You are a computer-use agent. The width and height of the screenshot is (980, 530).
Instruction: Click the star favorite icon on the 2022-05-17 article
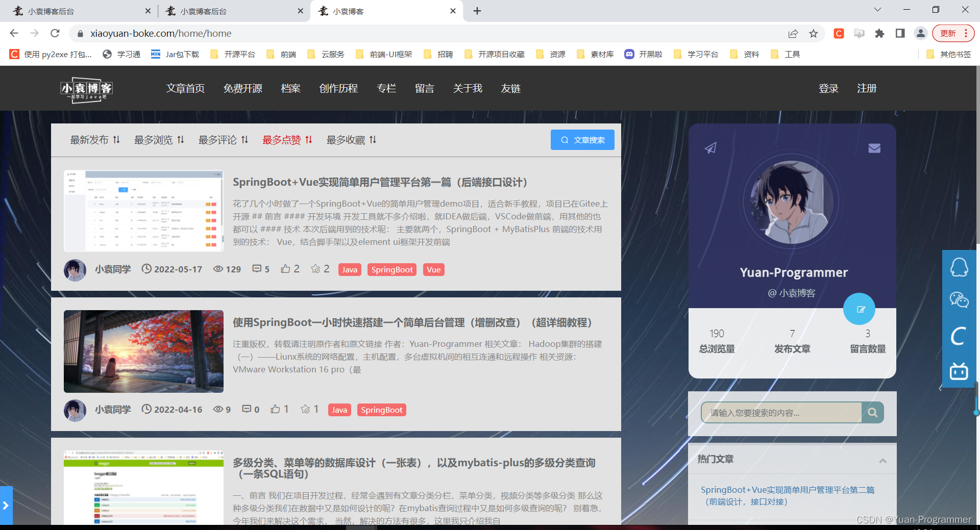pyautogui.click(x=315, y=269)
